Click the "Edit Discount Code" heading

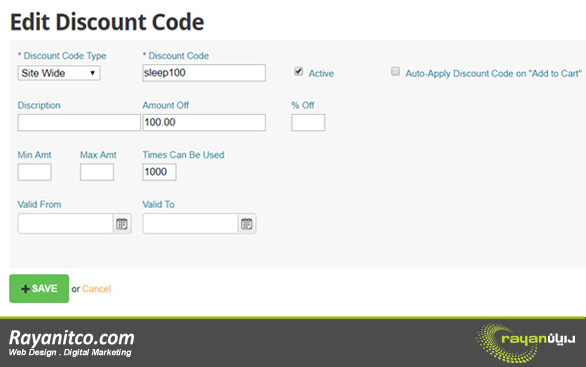tap(107, 22)
